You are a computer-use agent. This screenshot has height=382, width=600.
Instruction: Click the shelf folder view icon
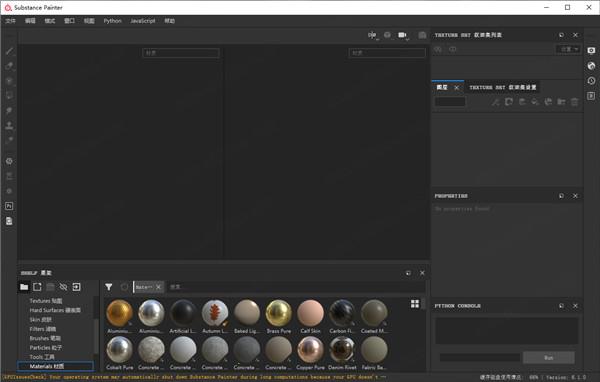click(24, 287)
